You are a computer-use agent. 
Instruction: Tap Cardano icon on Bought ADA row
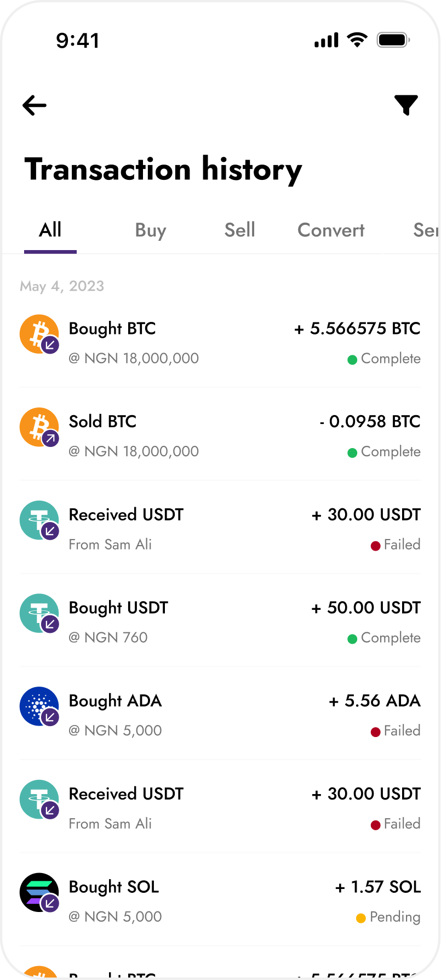39,706
